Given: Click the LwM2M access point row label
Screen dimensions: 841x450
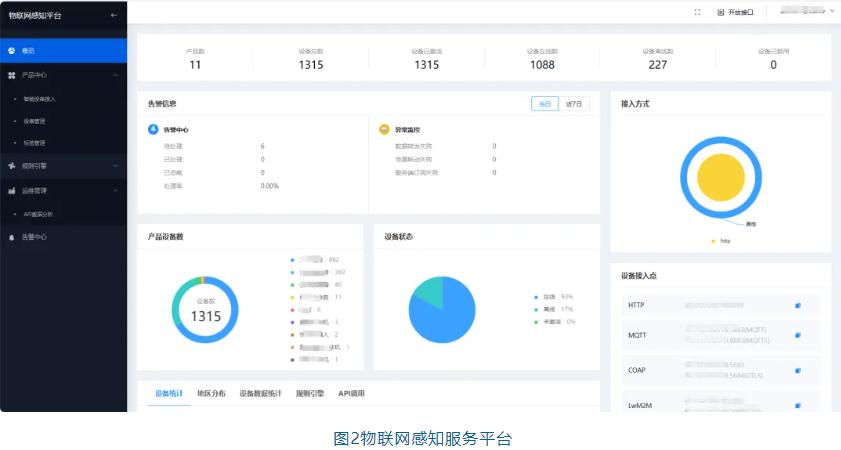Looking at the screenshot, I should (640, 405).
